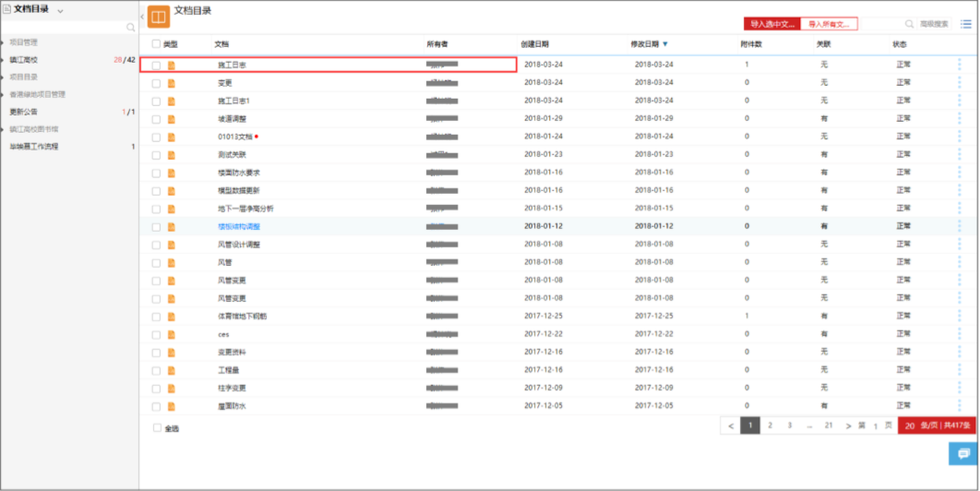980x491 pixels.
Task: Click the 导入选中文... button
Action: tap(771, 24)
